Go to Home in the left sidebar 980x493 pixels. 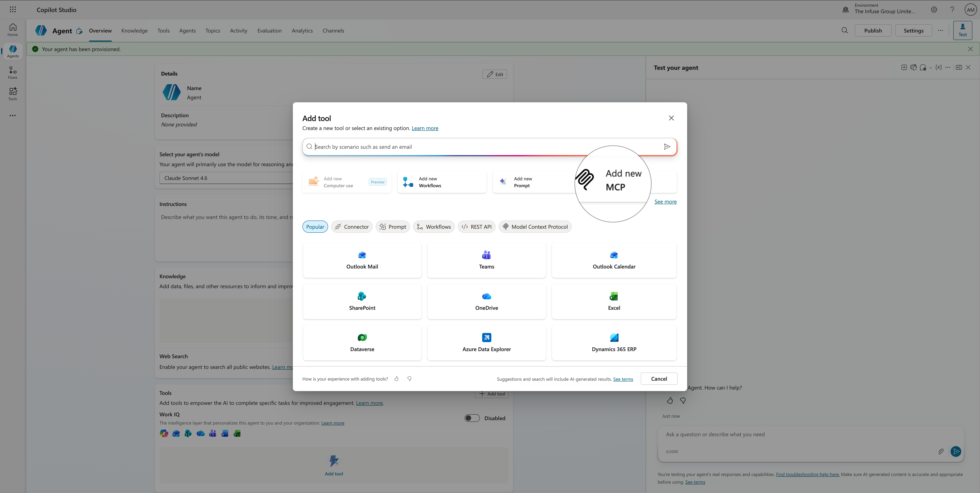point(13,30)
